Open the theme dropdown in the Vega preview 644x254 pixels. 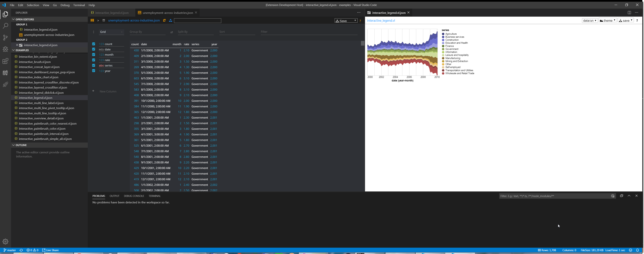point(608,21)
